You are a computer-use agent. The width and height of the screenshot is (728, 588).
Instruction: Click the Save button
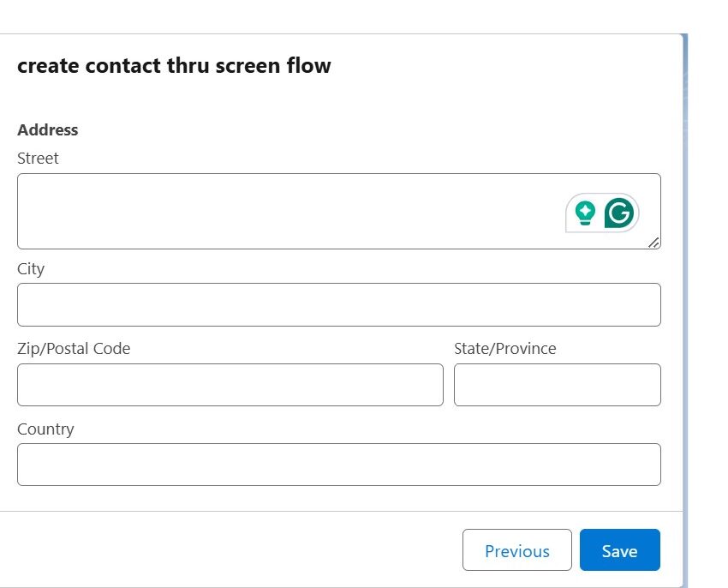coord(619,549)
